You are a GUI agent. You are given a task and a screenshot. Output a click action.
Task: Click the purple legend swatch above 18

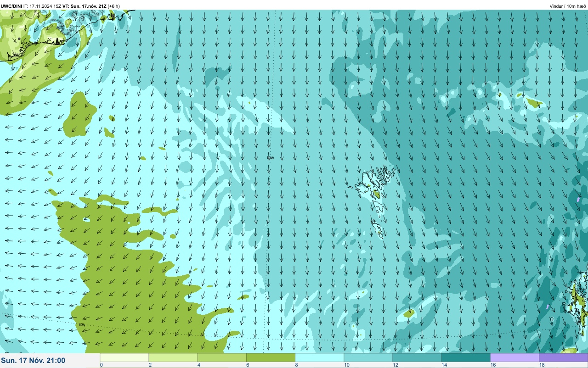(x=563, y=357)
